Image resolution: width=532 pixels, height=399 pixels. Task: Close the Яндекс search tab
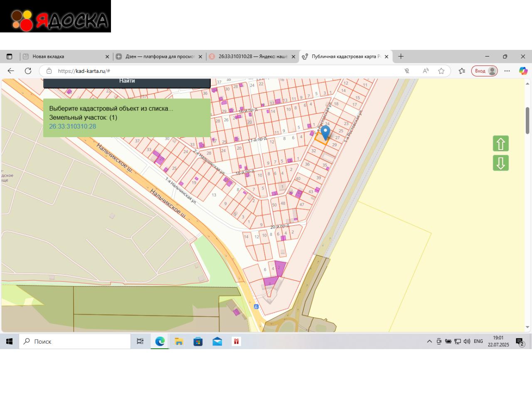tap(293, 57)
